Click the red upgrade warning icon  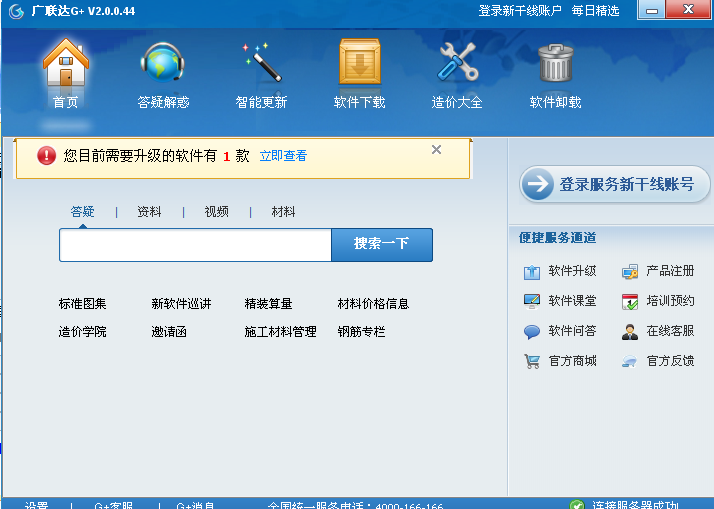[x=46, y=156]
